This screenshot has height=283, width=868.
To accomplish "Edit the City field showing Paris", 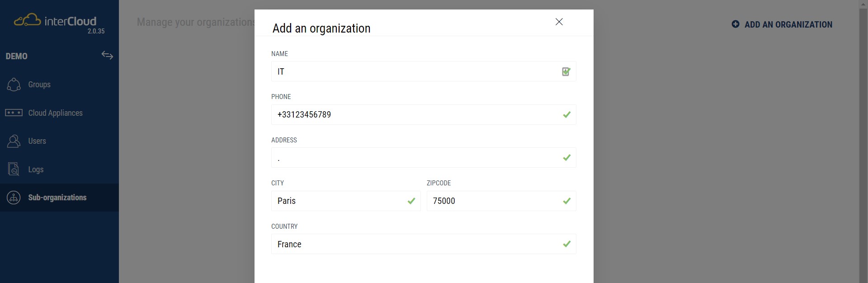I will pos(339,201).
